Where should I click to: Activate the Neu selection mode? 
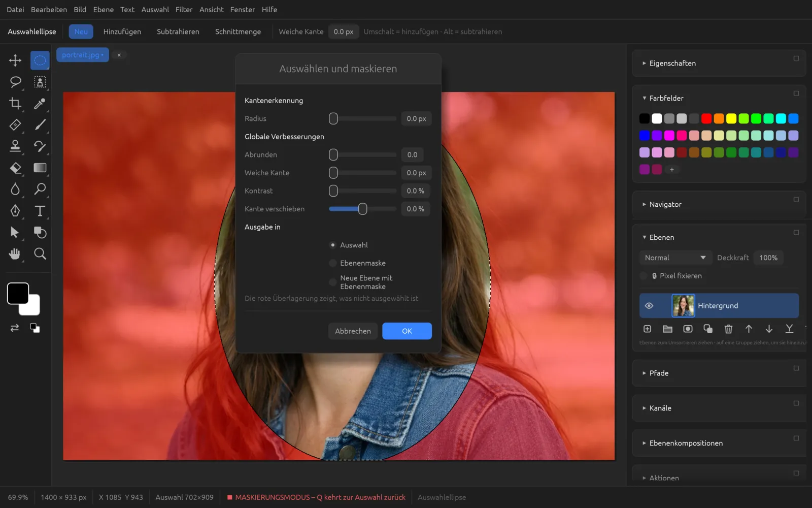coord(81,31)
